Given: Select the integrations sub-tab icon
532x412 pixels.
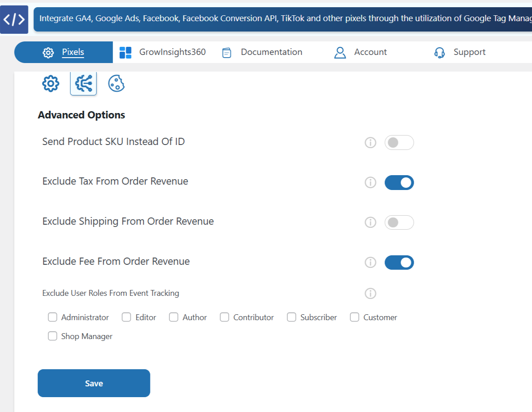Looking at the screenshot, I should click(x=83, y=83).
